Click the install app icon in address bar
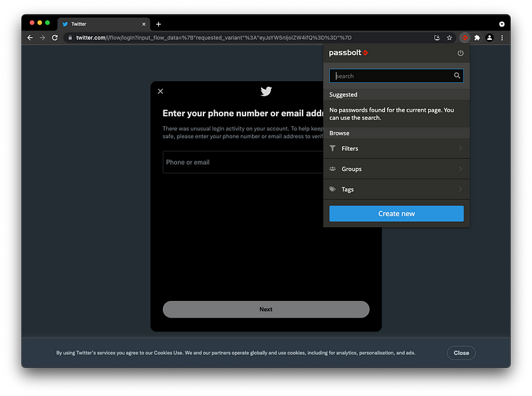Viewport: 532px width, 396px height. point(437,38)
